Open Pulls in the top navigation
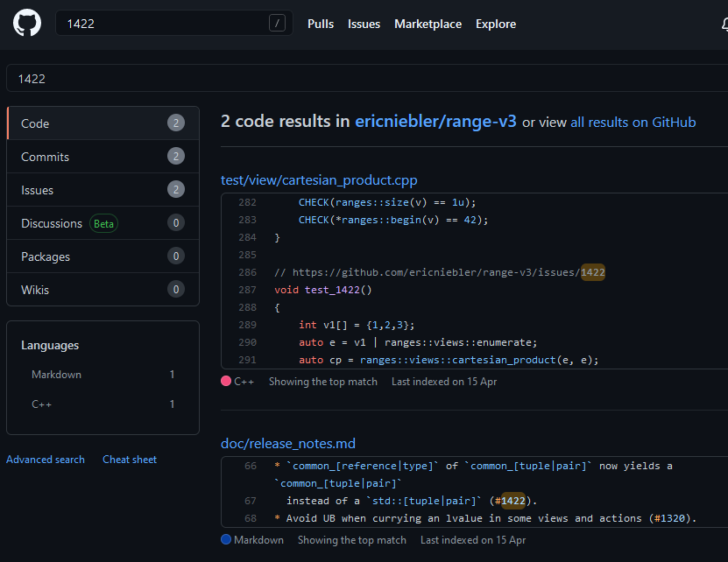The height and width of the screenshot is (562, 728). [321, 24]
